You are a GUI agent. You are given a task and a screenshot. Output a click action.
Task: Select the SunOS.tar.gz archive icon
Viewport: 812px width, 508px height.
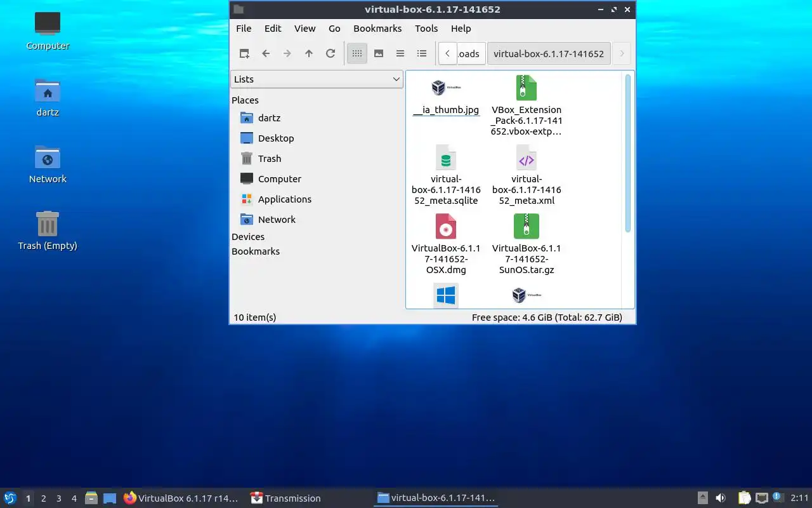(527, 227)
